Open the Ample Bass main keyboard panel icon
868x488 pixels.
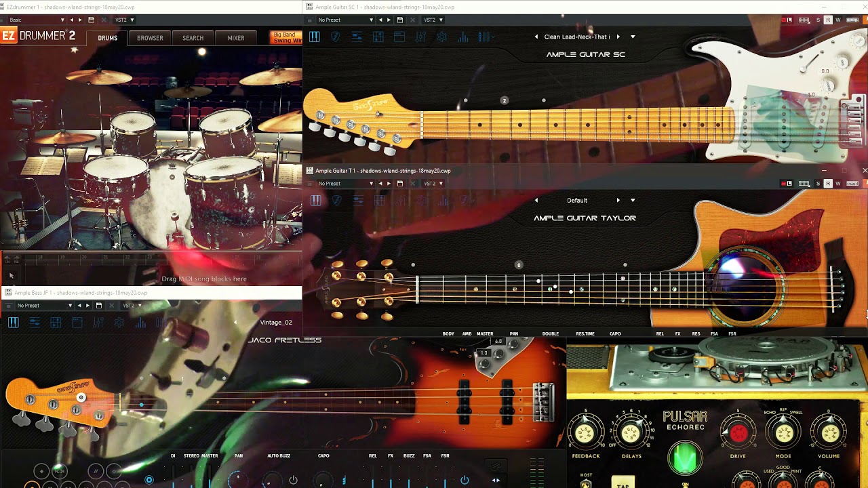14,323
